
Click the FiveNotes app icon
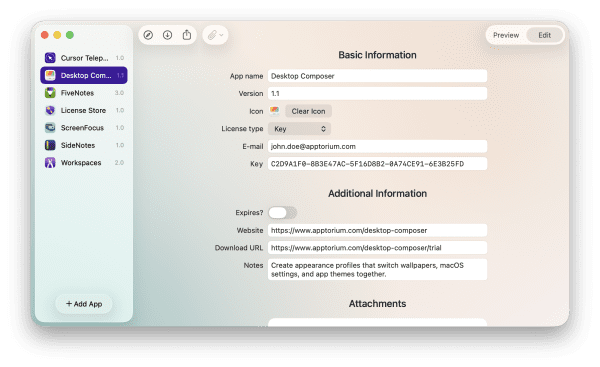tap(50, 93)
